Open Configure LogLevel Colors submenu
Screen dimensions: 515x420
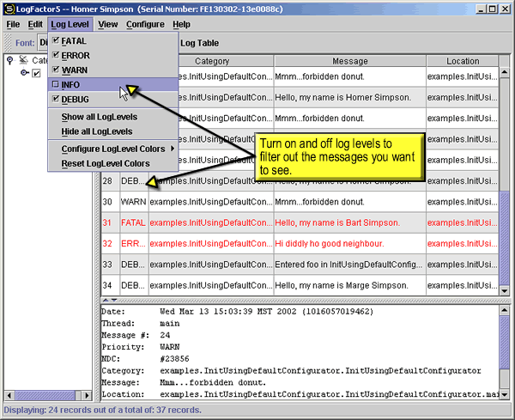[112, 149]
